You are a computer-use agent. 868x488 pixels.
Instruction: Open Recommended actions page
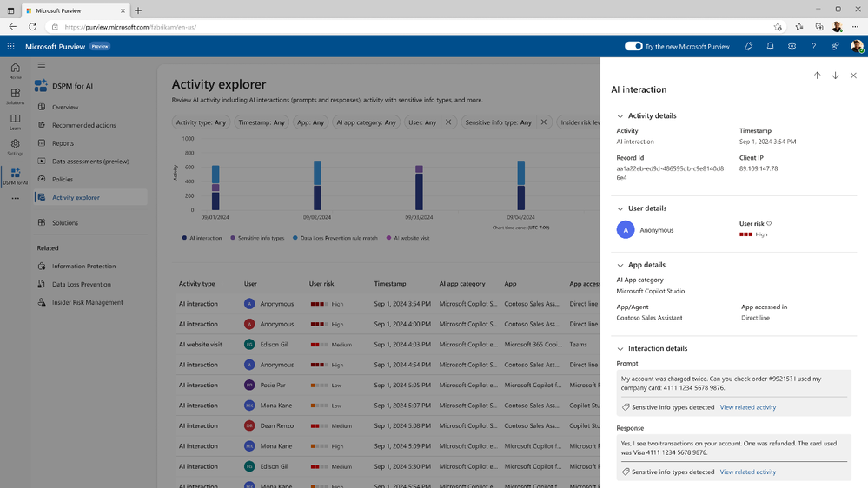84,126
